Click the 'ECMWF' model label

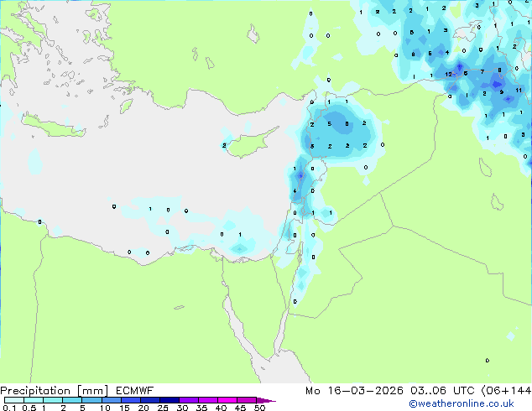(134, 391)
